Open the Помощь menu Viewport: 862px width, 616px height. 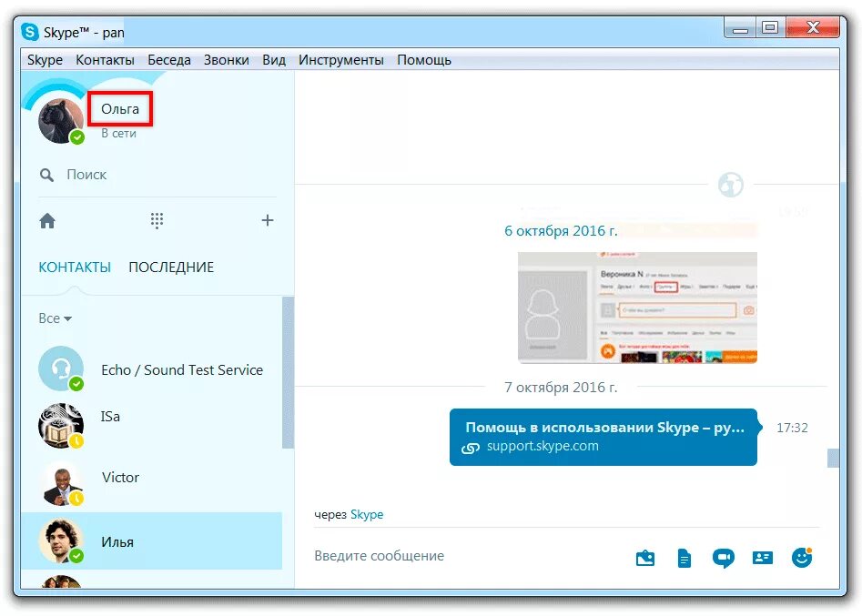(x=424, y=60)
